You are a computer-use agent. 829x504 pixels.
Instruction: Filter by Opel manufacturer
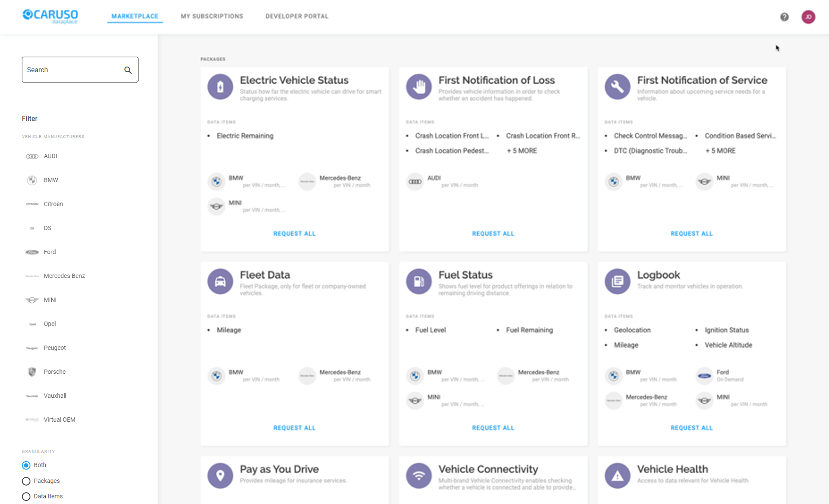50,324
